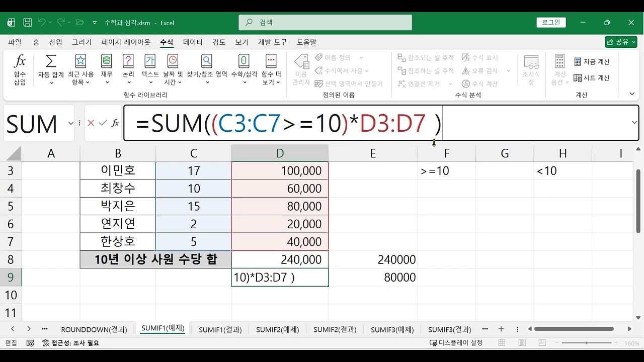Switch to sheet ROUNDDOWN(결과)
Viewport: 644px width, 362px height.
pyautogui.click(x=94, y=330)
